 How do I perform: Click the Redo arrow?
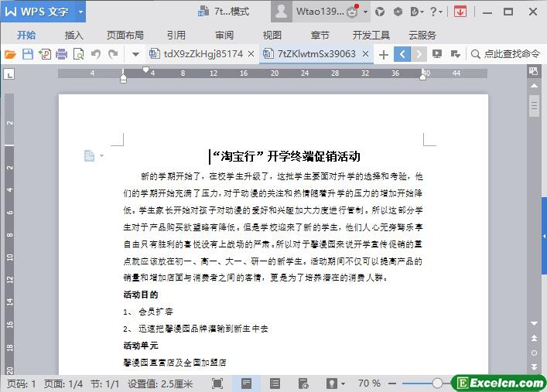click(113, 54)
